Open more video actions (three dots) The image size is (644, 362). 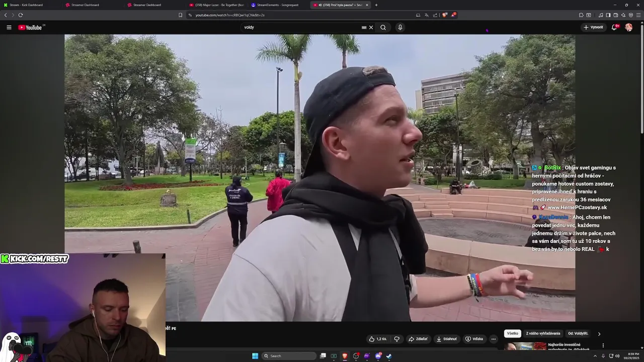point(494,339)
